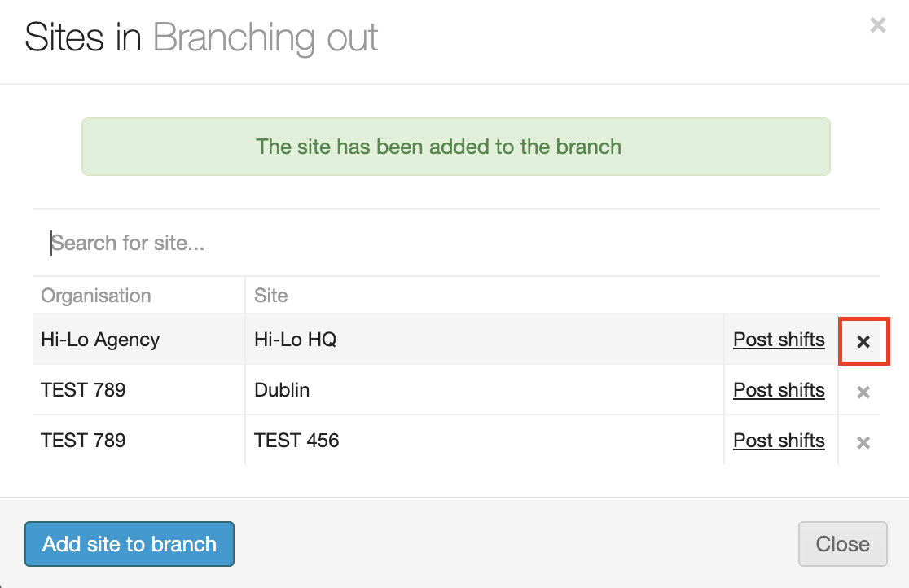The image size is (909, 588).
Task: Click the Organisation column header
Action: pos(96,295)
